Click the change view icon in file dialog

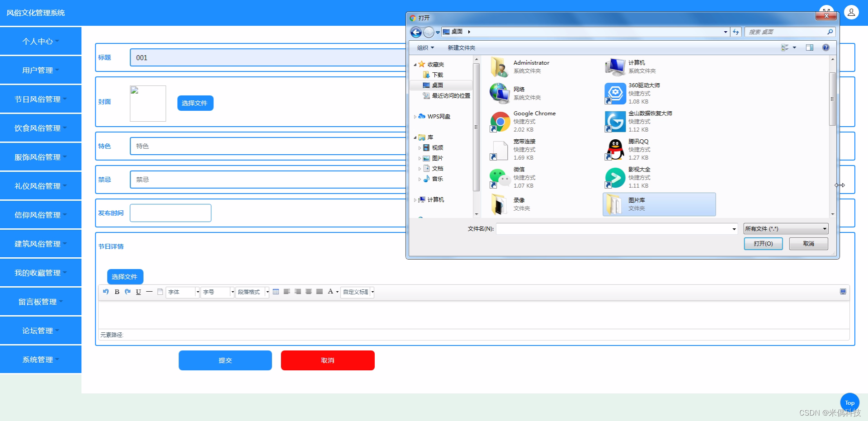pos(785,47)
